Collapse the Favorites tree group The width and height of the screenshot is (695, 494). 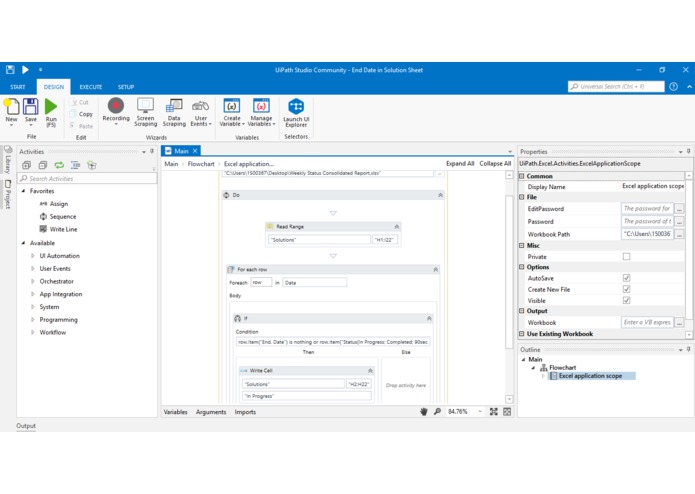click(23, 191)
